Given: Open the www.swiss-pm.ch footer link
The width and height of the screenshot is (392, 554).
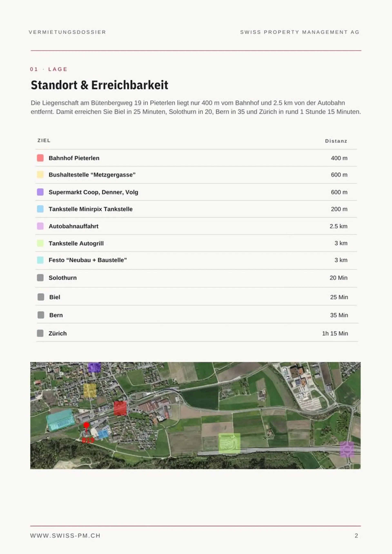Looking at the screenshot, I should pyautogui.click(x=65, y=536).
